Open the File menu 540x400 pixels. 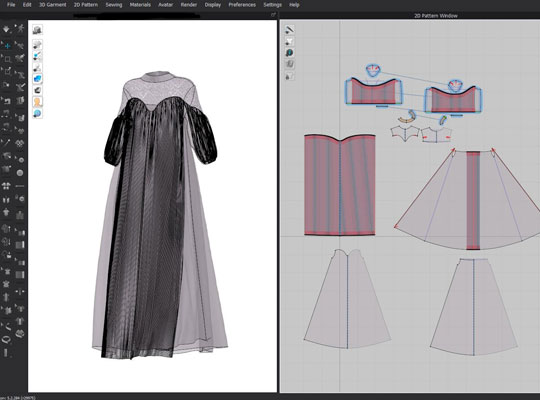[11, 5]
